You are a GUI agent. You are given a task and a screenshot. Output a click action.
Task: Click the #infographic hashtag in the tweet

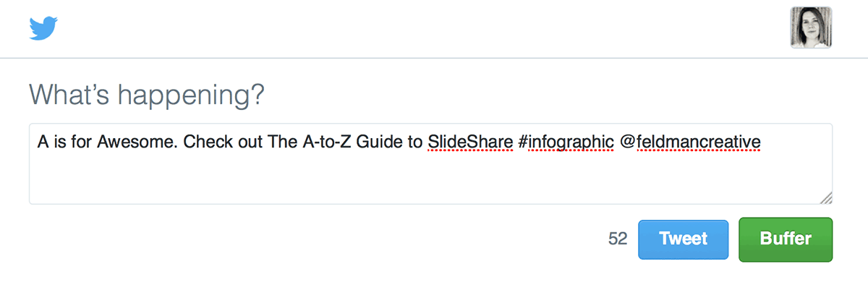coord(566,142)
